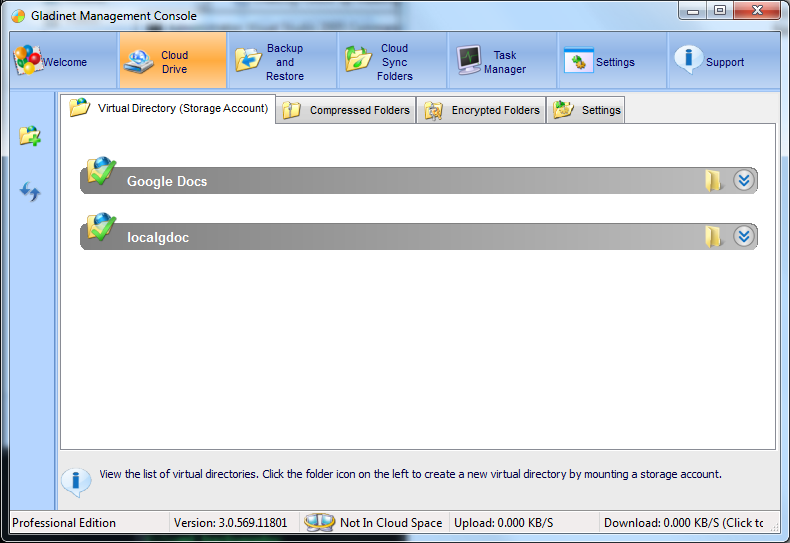Image resolution: width=790 pixels, height=543 pixels.
Task: Click the Gladinet logo in title bar
Action: [18, 16]
